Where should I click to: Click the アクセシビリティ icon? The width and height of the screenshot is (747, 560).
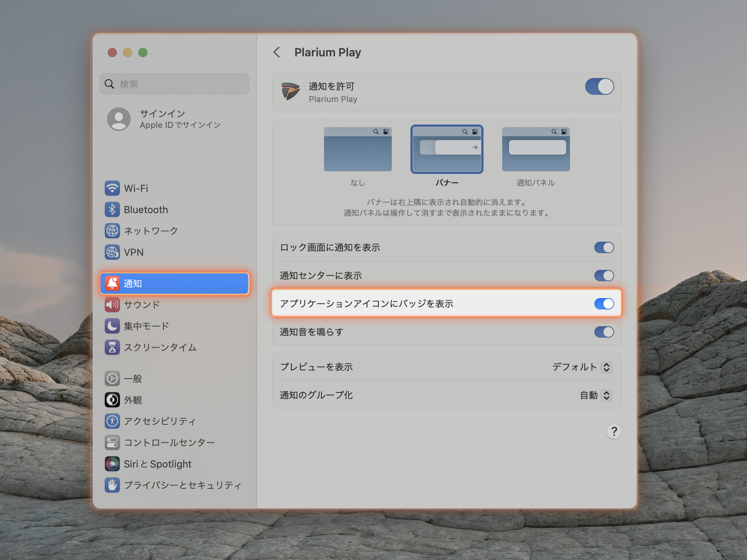112,421
